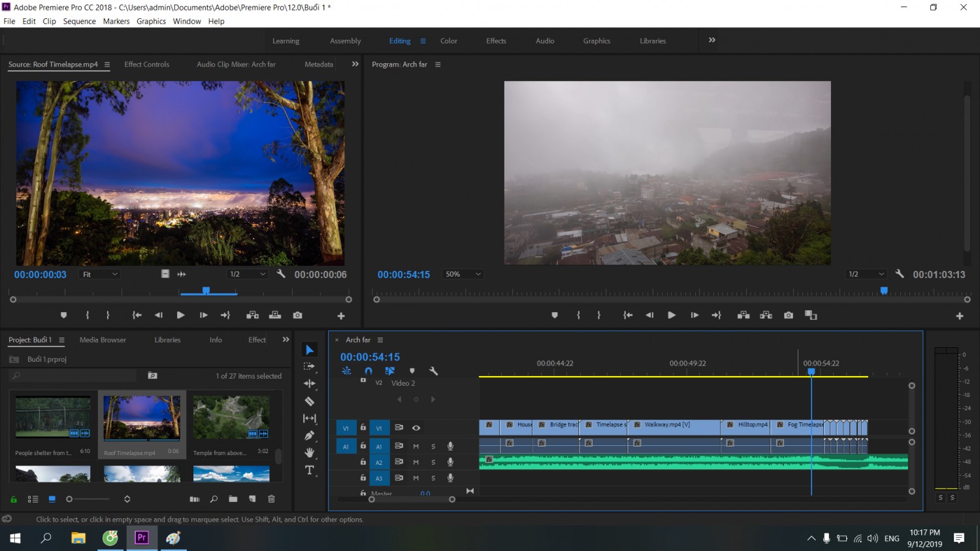Viewport: 980px width, 551px height.
Task: Open Program monitor settings wrench
Action: [900, 274]
